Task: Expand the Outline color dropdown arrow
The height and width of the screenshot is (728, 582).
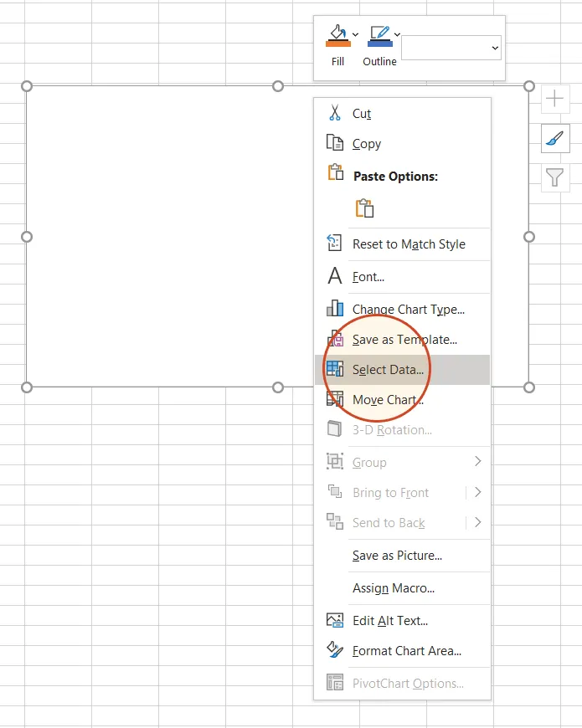Action: pyautogui.click(x=397, y=35)
